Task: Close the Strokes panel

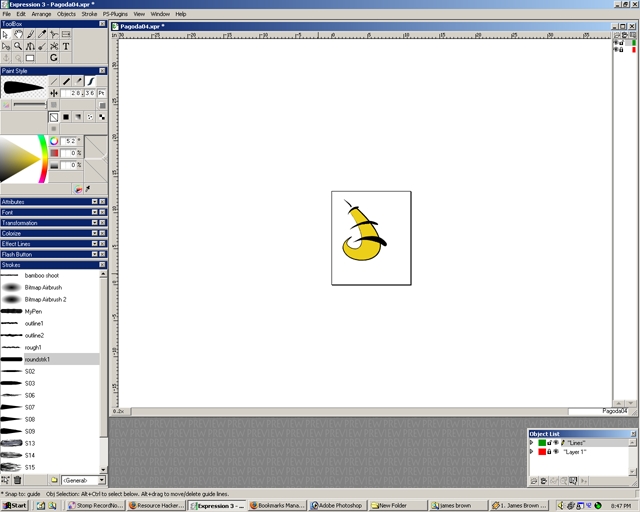Action: coord(102,265)
